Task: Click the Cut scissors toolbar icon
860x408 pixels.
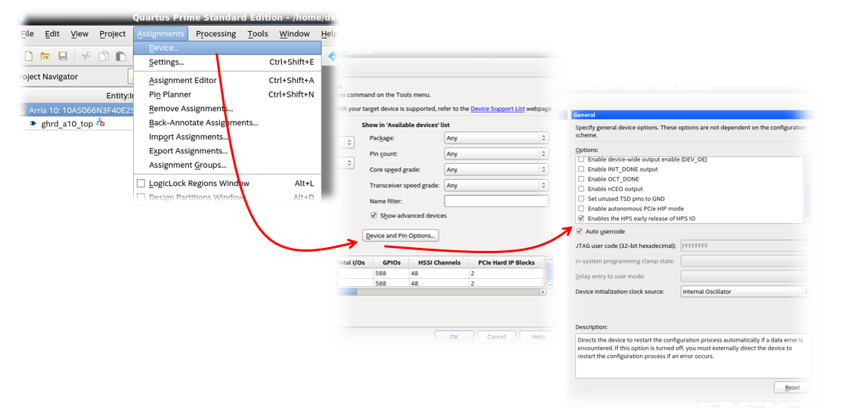Action: 86,56
